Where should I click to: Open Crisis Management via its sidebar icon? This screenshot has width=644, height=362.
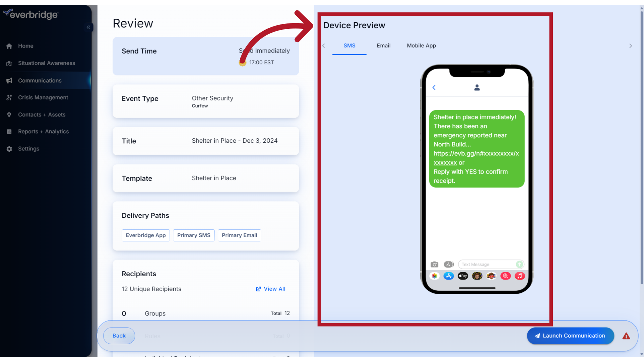click(x=9, y=98)
